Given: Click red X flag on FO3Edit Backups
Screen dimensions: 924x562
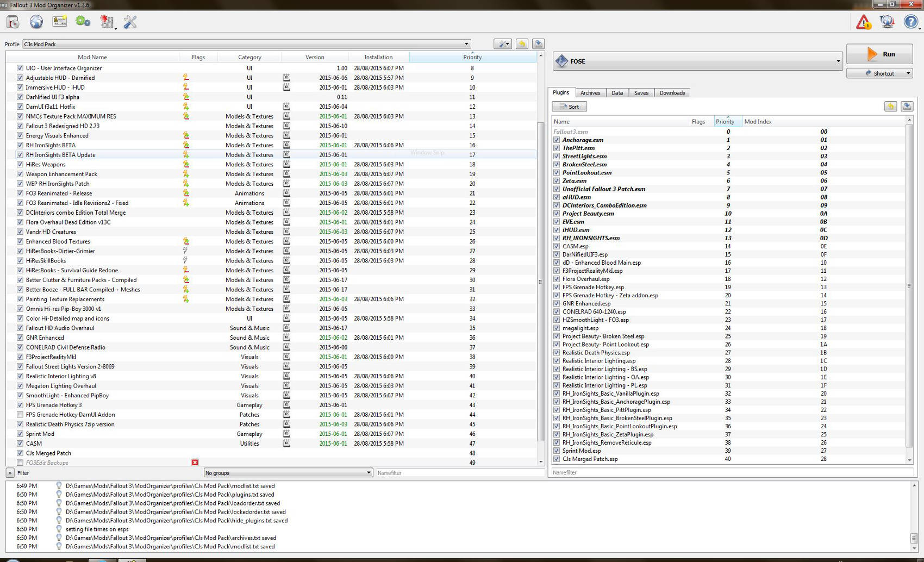Looking at the screenshot, I should click(195, 463).
